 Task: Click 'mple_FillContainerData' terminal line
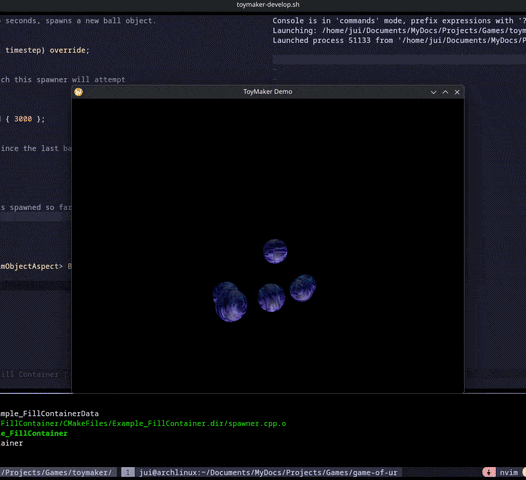tap(50, 414)
